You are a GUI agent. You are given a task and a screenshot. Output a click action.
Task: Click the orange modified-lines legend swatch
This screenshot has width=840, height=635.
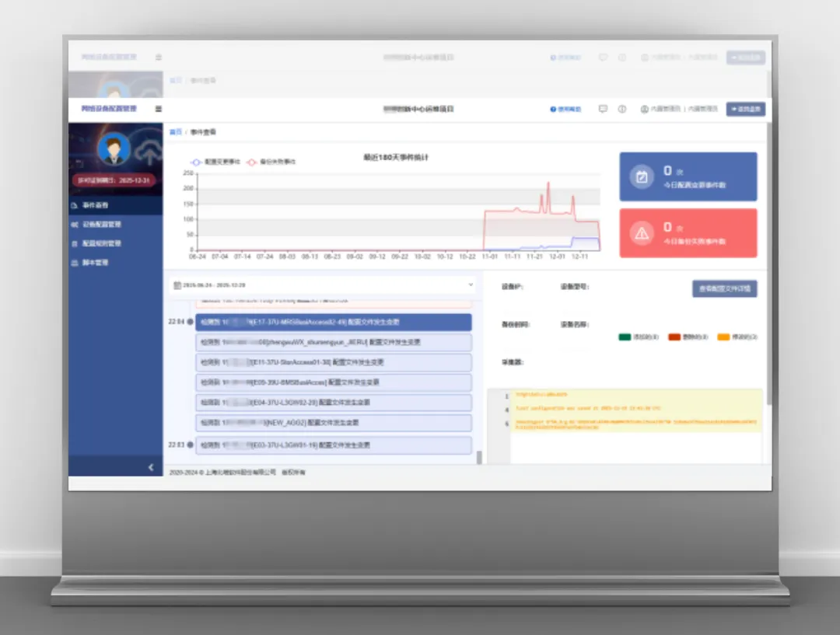pyautogui.click(x=724, y=337)
